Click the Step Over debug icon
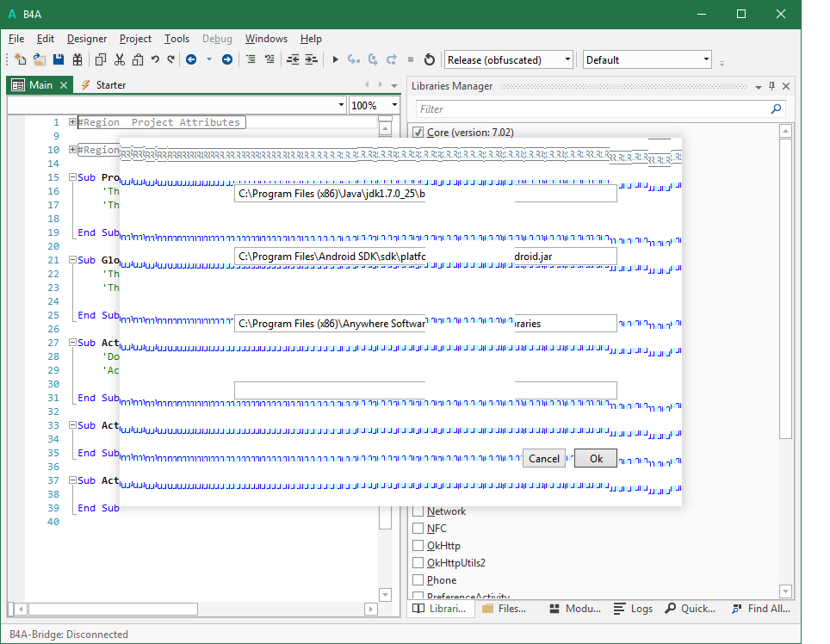 pos(373,59)
